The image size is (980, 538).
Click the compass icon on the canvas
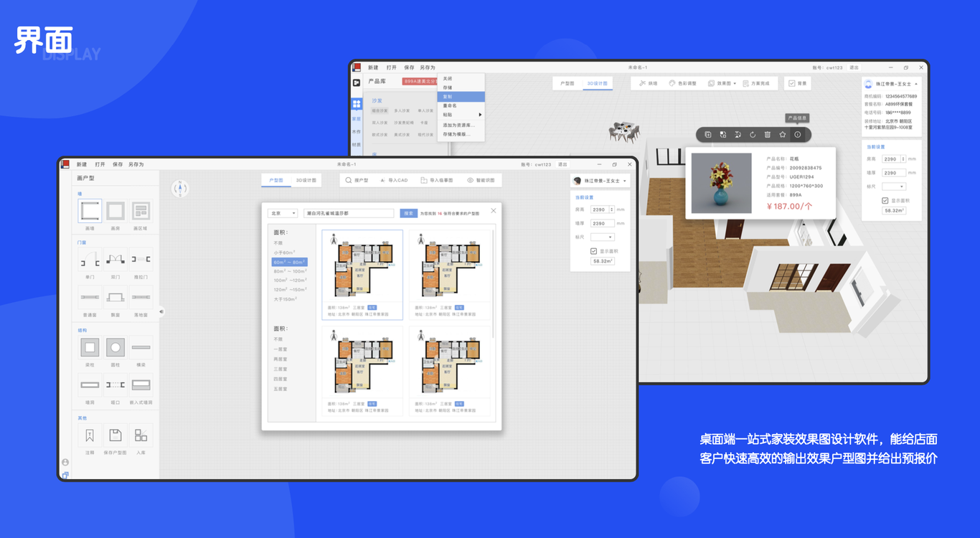tap(180, 189)
